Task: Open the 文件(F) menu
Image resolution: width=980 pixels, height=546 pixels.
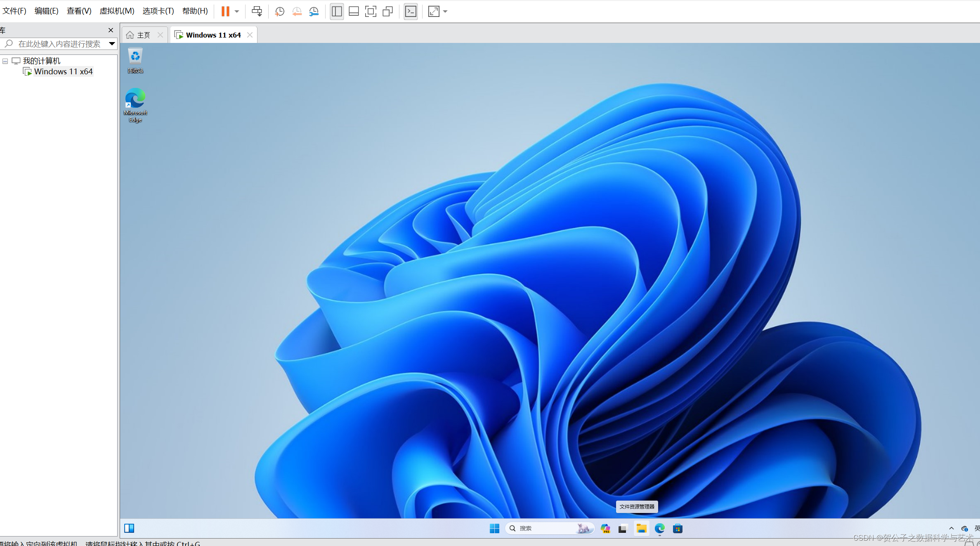Action: click(x=14, y=11)
